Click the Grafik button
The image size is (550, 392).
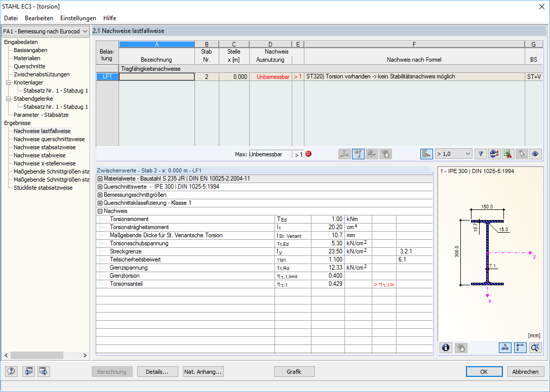[x=294, y=372]
